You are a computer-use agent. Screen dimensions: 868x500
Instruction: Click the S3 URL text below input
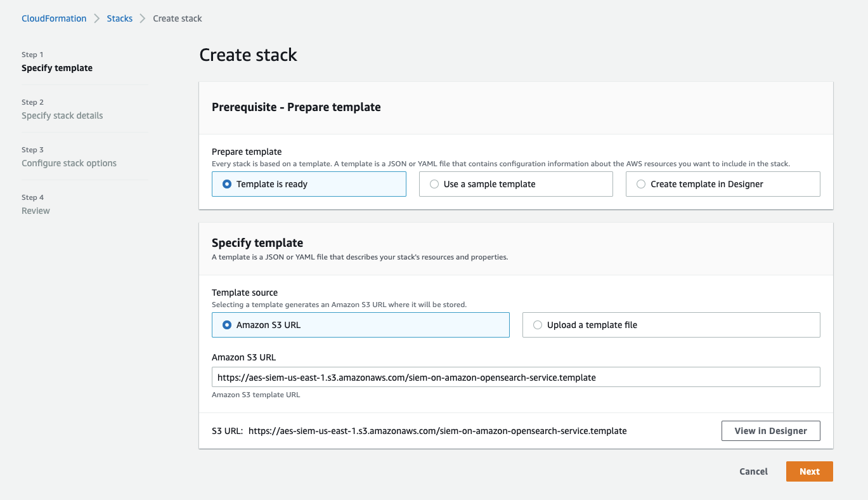pyautogui.click(x=437, y=431)
